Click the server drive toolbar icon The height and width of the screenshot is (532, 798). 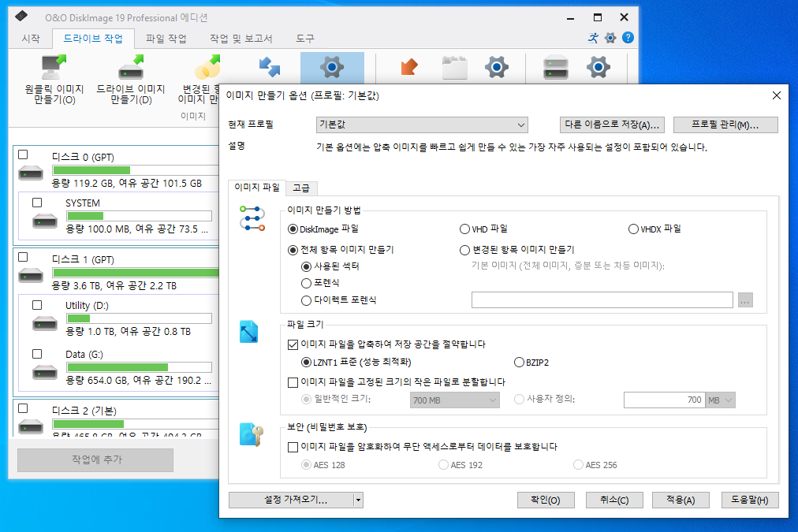pos(556,67)
